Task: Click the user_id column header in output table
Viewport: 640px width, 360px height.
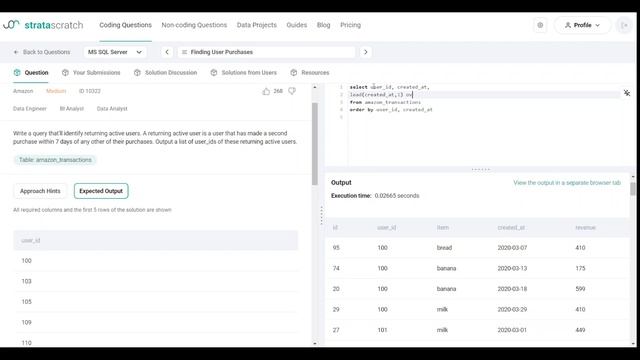Action: coord(387,227)
